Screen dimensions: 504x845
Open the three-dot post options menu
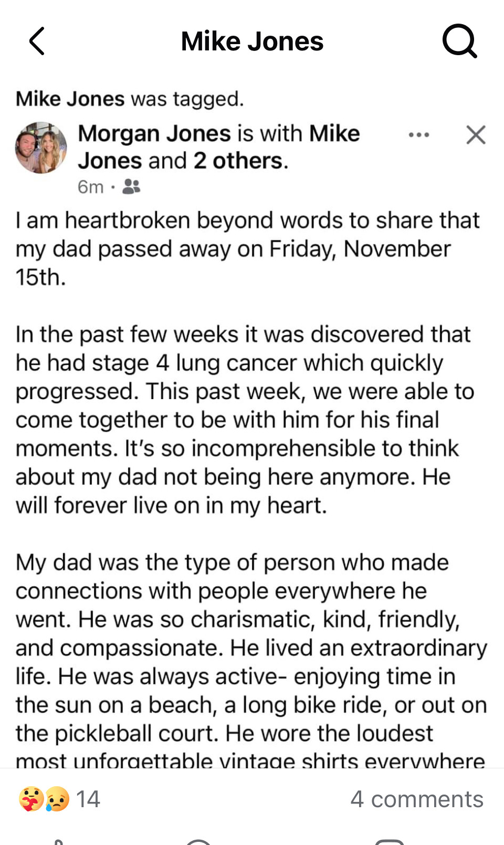click(418, 135)
